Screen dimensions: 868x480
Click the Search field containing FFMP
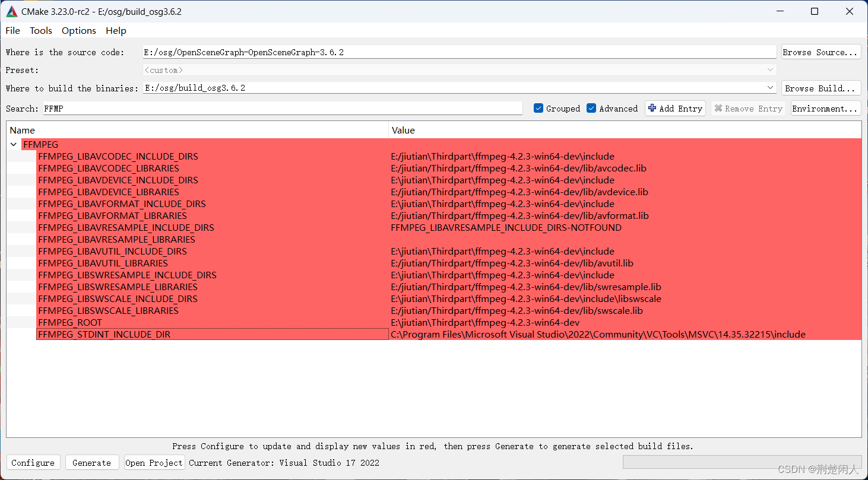(x=282, y=109)
